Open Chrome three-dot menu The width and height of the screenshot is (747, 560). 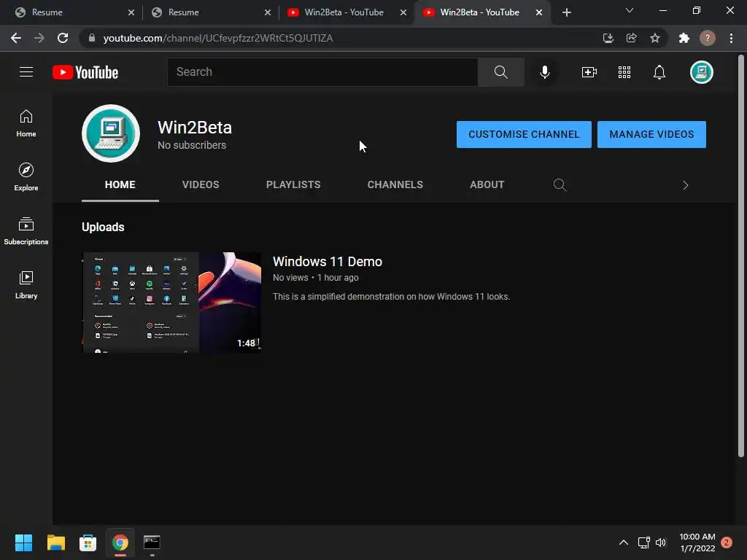731,38
